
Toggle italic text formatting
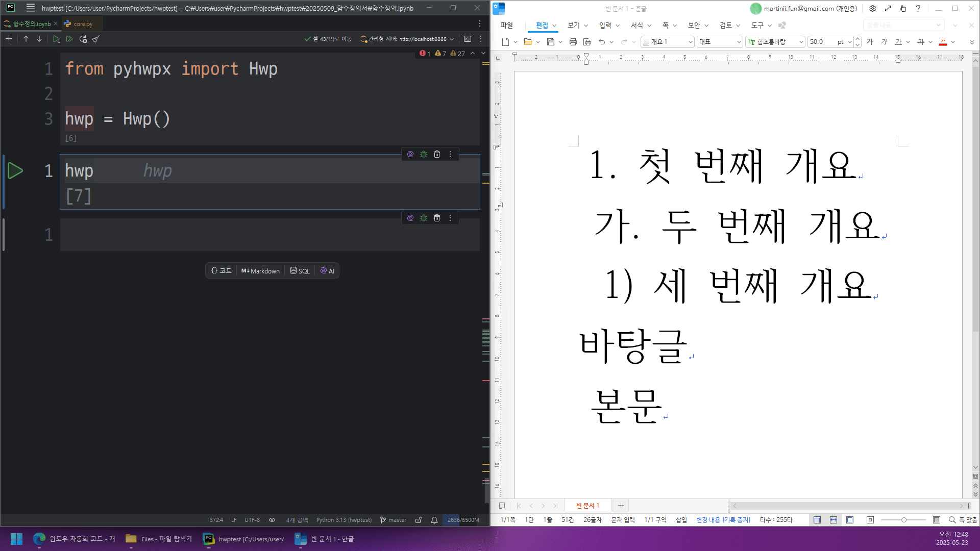(x=884, y=42)
